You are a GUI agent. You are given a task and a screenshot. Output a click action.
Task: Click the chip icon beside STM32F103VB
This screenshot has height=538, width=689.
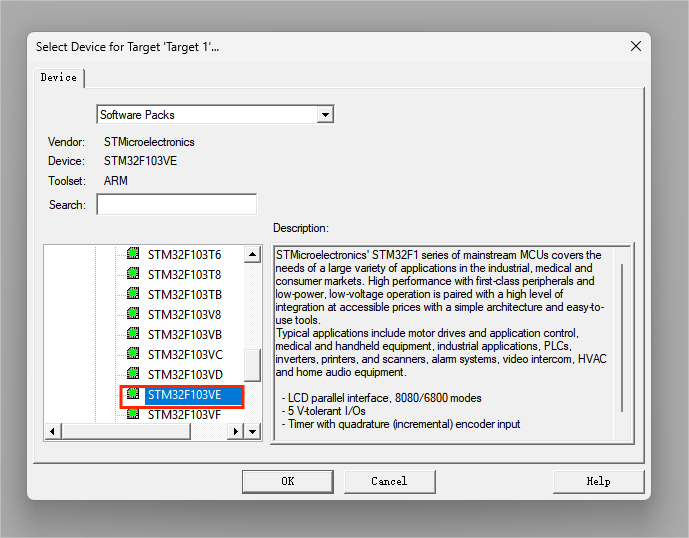pos(132,334)
